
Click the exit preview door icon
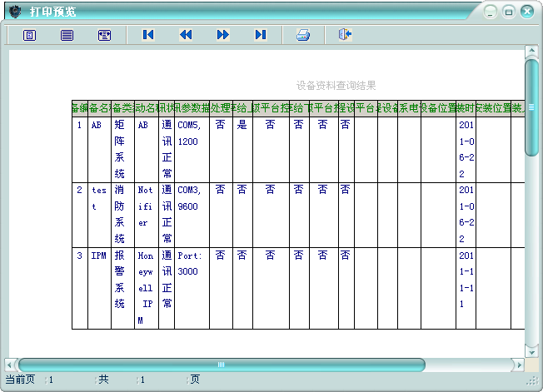345,35
